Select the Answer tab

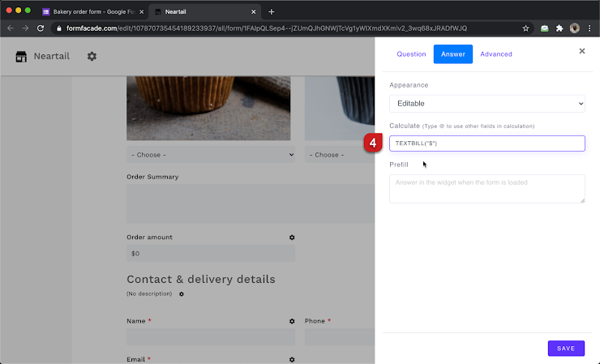(x=452, y=54)
